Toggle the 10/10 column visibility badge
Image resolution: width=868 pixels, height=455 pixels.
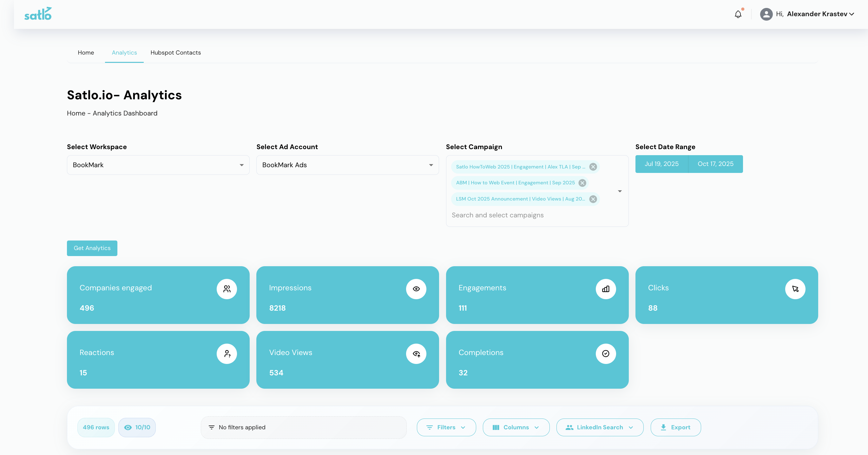click(137, 427)
